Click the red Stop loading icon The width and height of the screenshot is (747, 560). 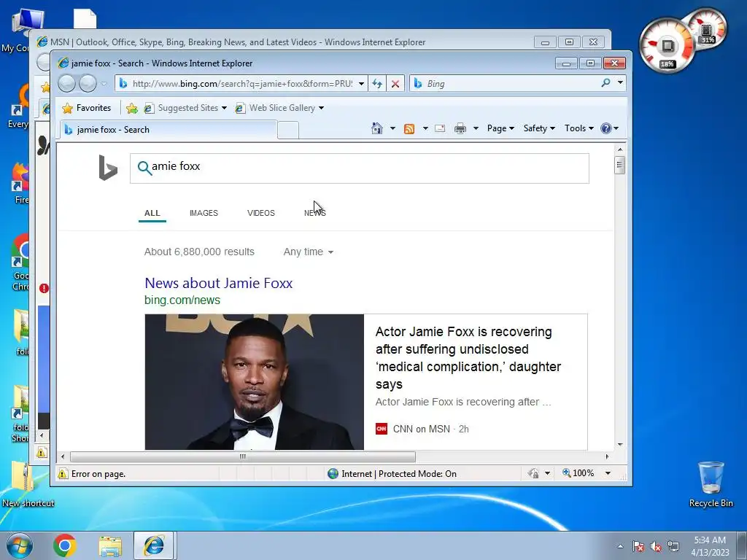coord(395,84)
